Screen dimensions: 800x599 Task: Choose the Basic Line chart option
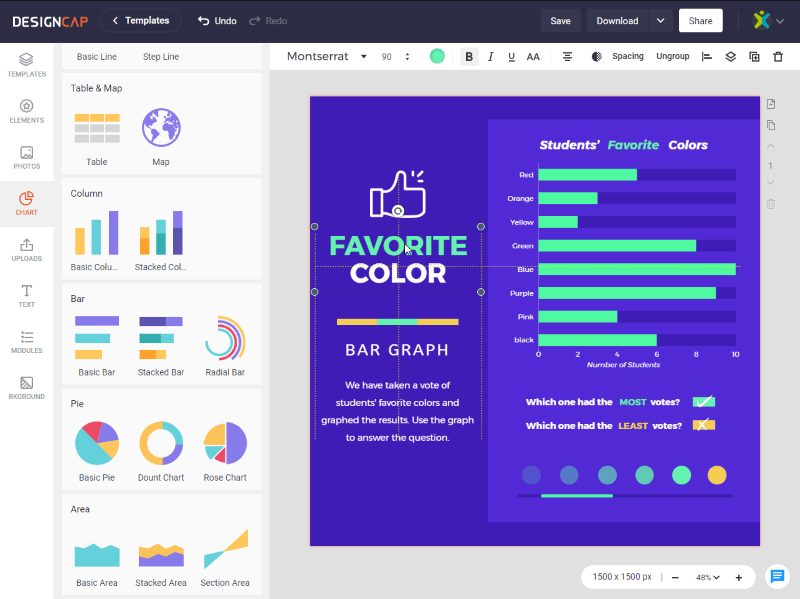point(97,57)
